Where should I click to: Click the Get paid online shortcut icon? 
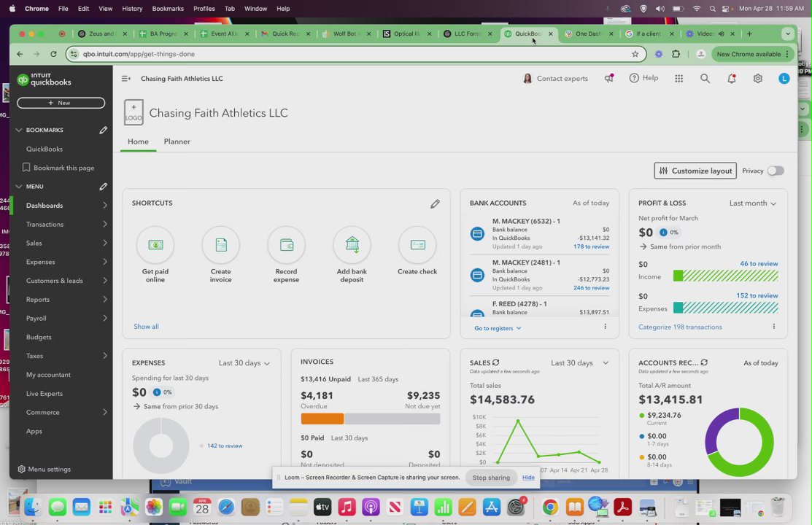pos(155,245)
